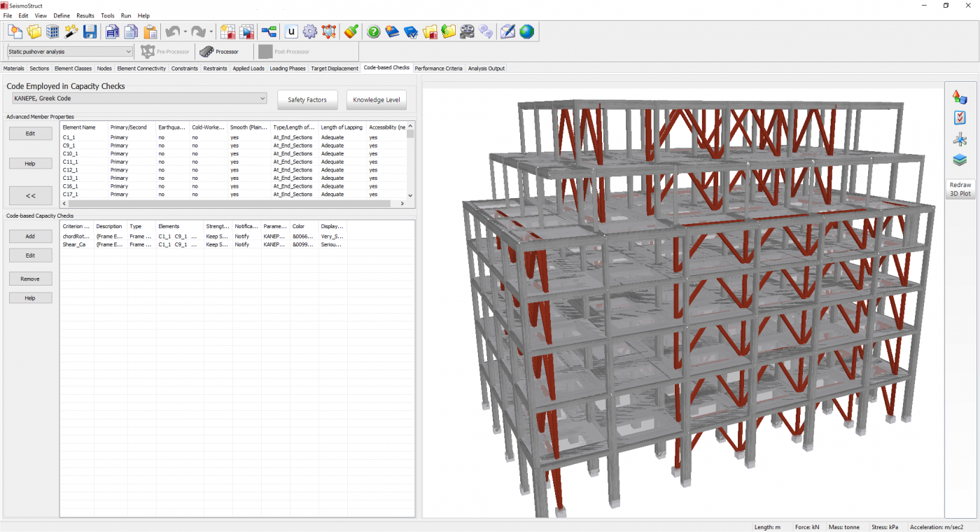980x532 pixels.
Task: Open the Static pushover analysis dropdown
Action: tap(69, 51)
